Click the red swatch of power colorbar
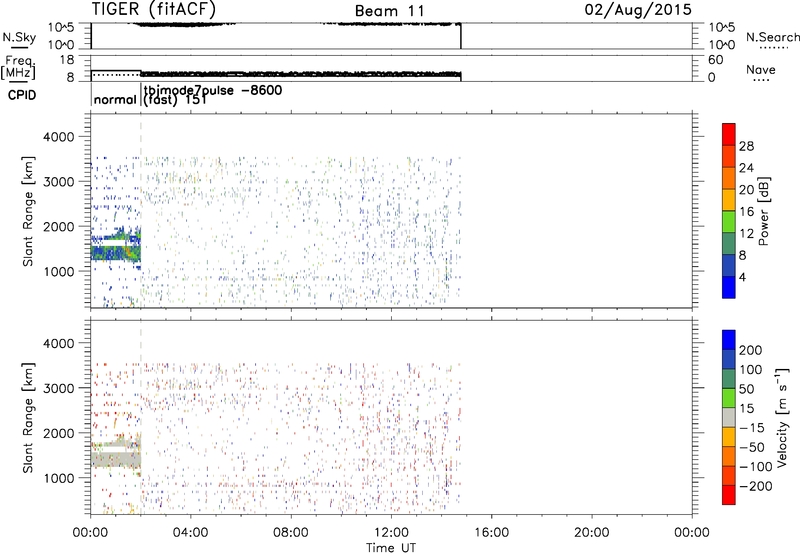The width and height of the screenshot is (800, 554). pos(729,135)
